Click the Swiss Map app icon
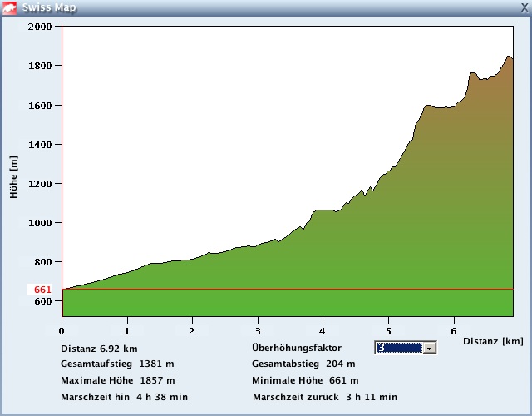This screenshot has height=416, width=532. coord(9,8)
